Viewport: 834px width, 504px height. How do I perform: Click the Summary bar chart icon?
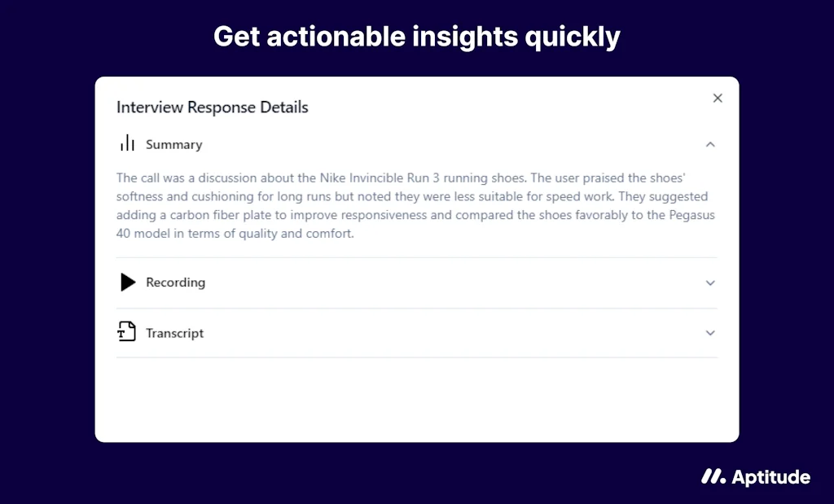click(x=127, y=144)
